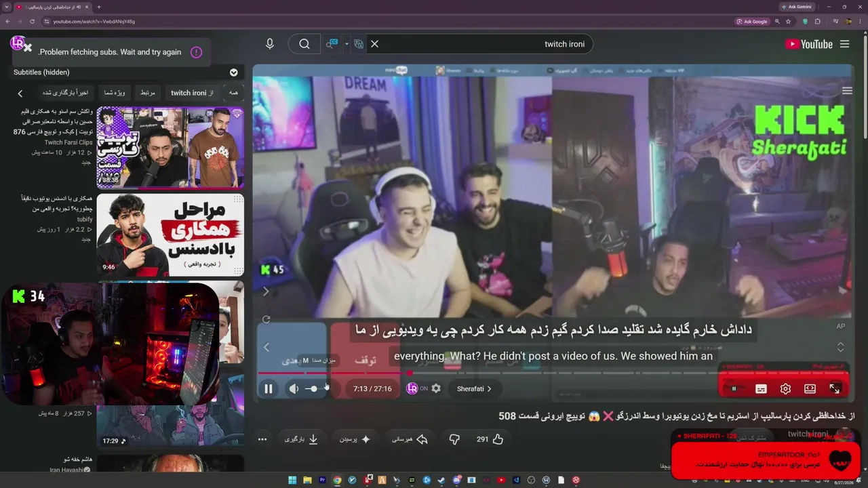The image size is (868, 488).
Task: Adjust the volume slider knob
Action: (x=313, y=389)
